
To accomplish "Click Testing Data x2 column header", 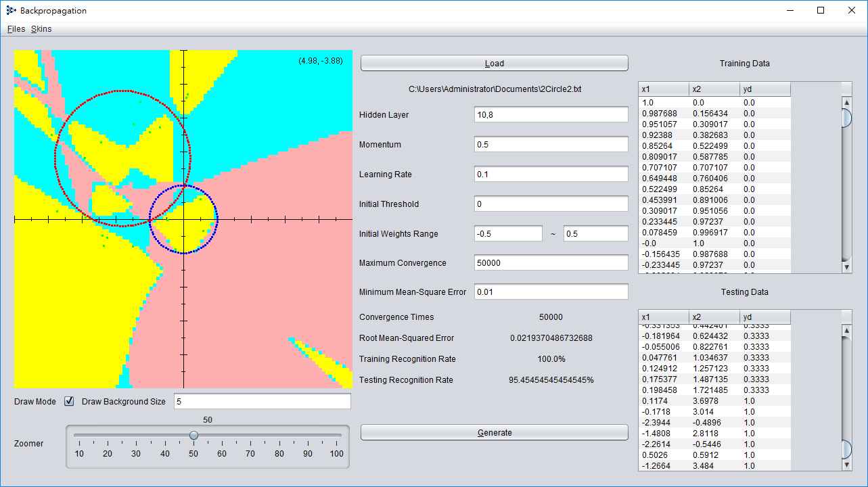I will point(715,317).
